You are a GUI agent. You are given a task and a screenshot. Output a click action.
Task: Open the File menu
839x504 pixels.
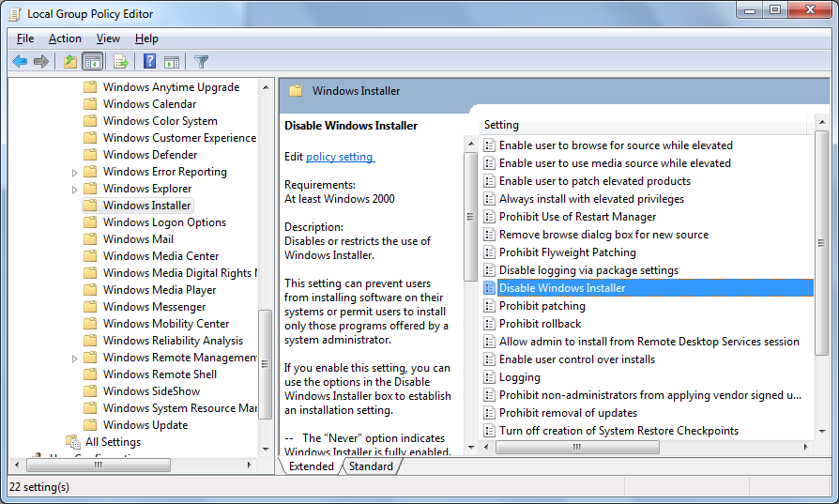point(25,38)
